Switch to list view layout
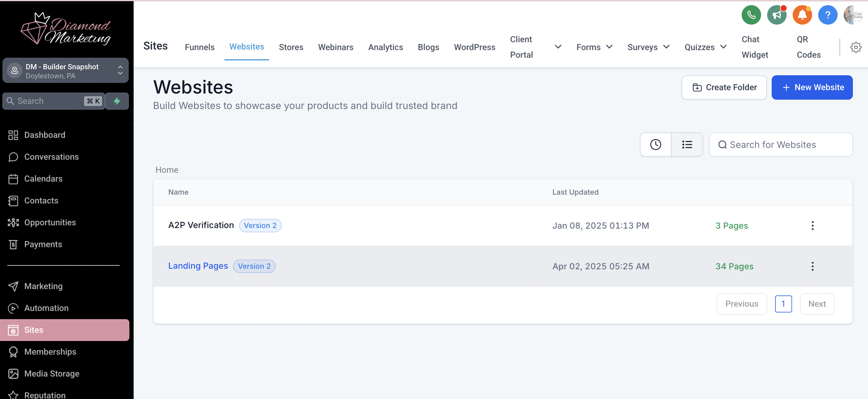Viewport: 868px width, 399px height. (x=687, y=145)
